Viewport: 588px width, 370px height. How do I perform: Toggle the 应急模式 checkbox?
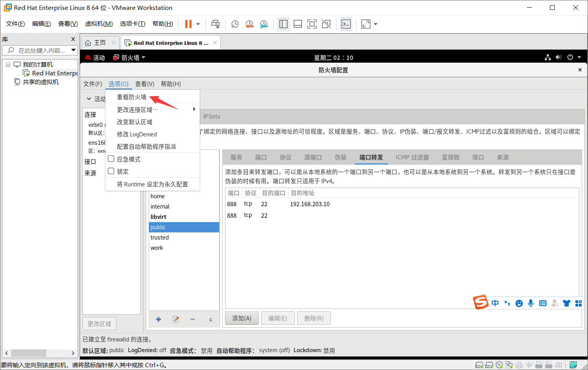click(111, 159)
